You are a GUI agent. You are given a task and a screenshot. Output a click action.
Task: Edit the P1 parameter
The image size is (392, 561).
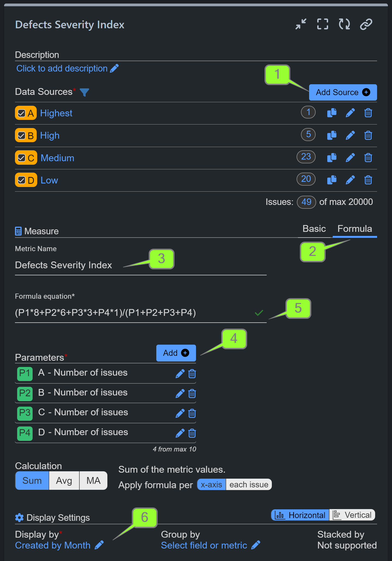[x=180, y=373]
